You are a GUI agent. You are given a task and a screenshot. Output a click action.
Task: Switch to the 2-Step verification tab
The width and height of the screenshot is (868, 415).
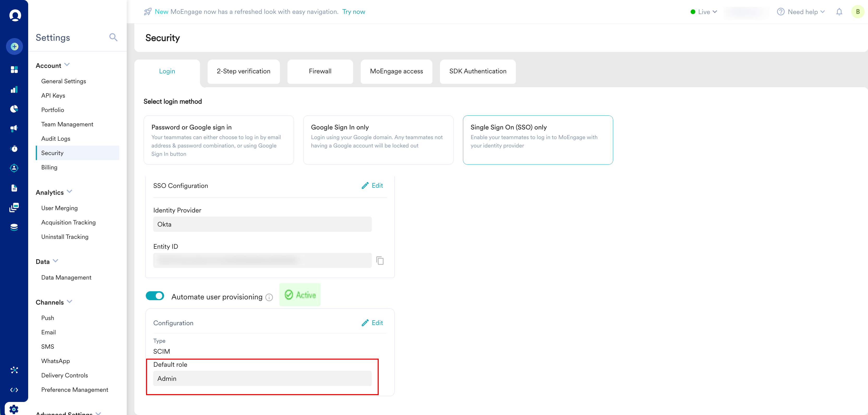click(243, 71)
